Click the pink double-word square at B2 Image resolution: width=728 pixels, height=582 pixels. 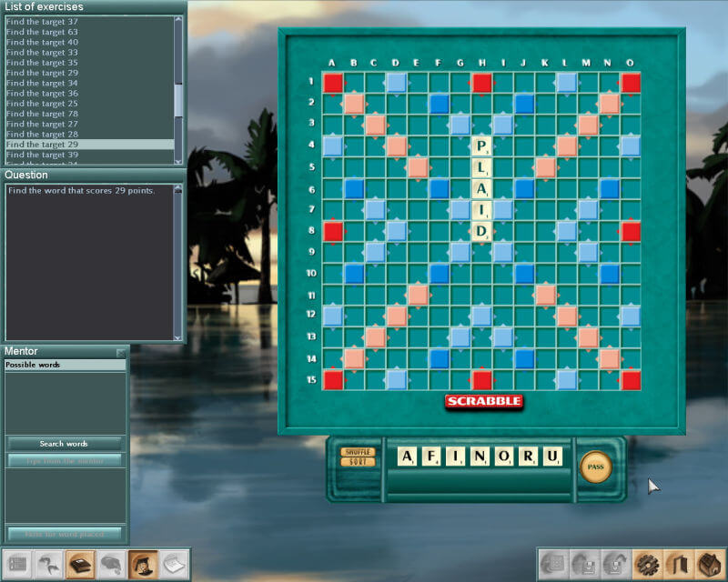click(x=354, y=104)
